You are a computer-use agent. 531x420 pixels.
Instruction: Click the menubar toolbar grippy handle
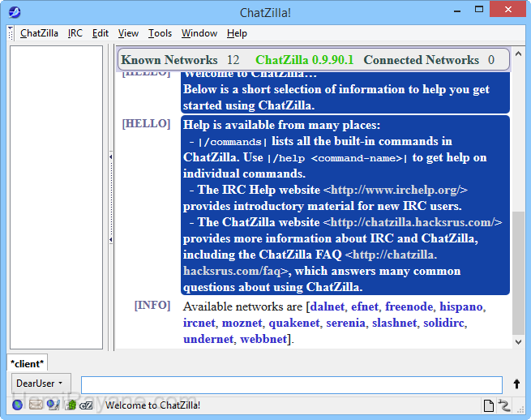coord(11,33)
